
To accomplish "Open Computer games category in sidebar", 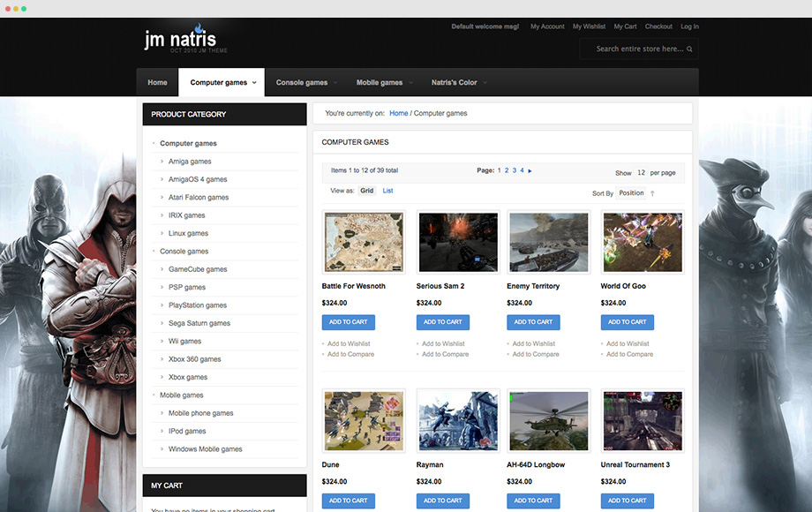I will pyautogui.click(x=189, y=143).
